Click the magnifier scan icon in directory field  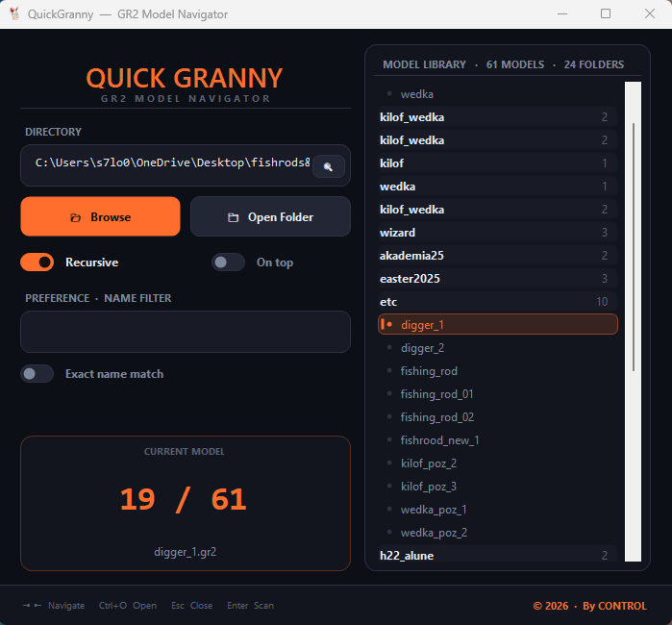(328, 166)
